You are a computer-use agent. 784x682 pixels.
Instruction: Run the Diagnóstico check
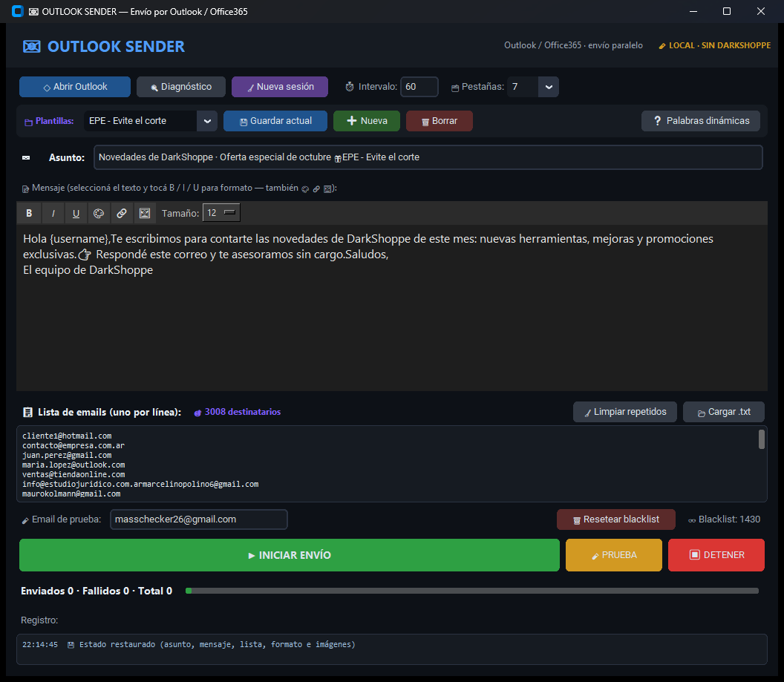click(x=181, y=87)
